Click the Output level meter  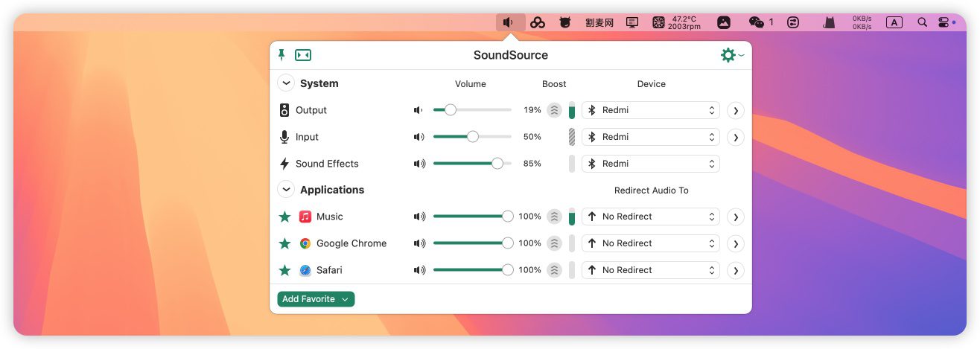point(572,110)
